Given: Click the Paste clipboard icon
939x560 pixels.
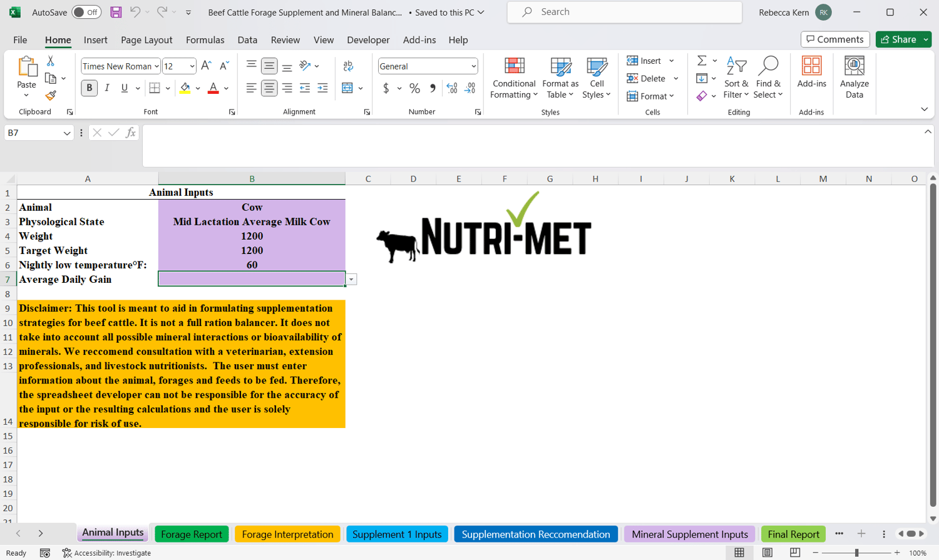Looking at the screenshot, I should [x=27, y=66].
